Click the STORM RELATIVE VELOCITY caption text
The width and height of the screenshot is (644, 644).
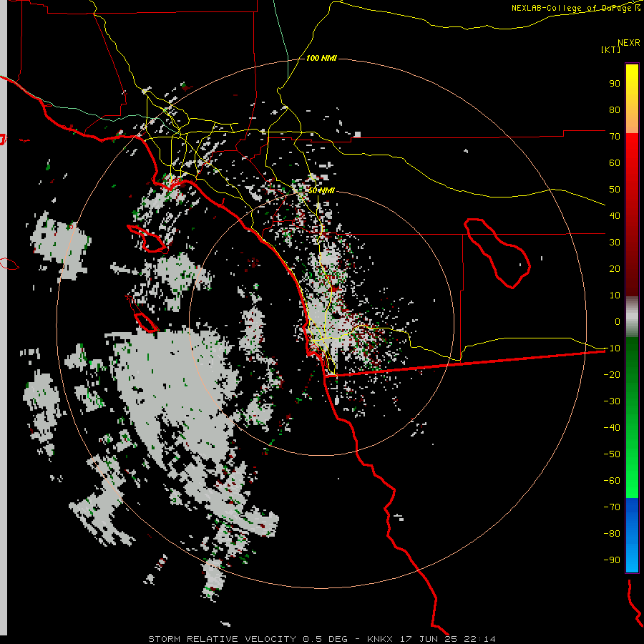(222, 639)
